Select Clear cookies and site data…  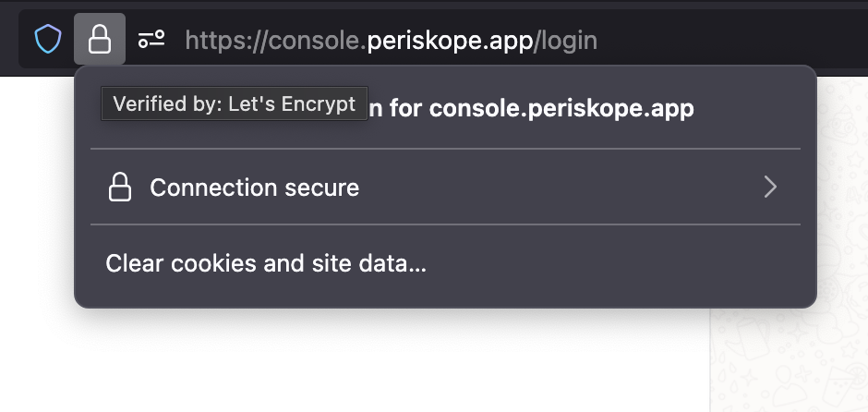[266, 263]
